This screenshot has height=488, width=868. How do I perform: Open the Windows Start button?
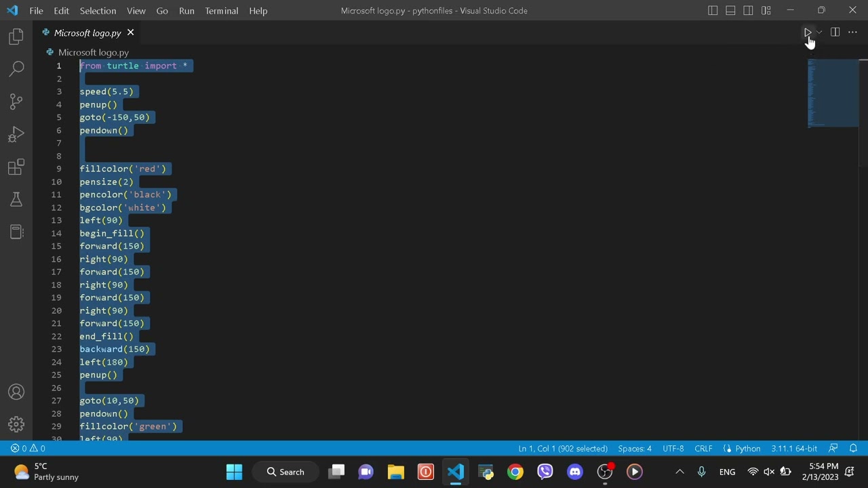tap(234, 472)
